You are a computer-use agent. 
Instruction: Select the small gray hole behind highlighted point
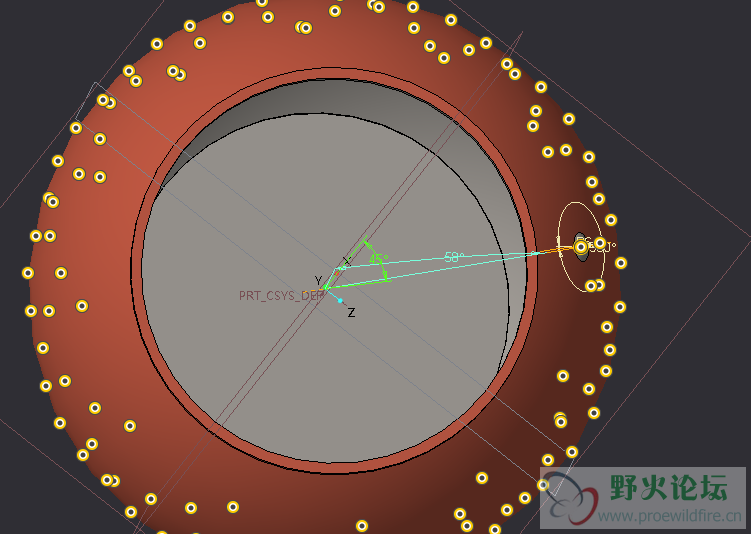point(581,247)
